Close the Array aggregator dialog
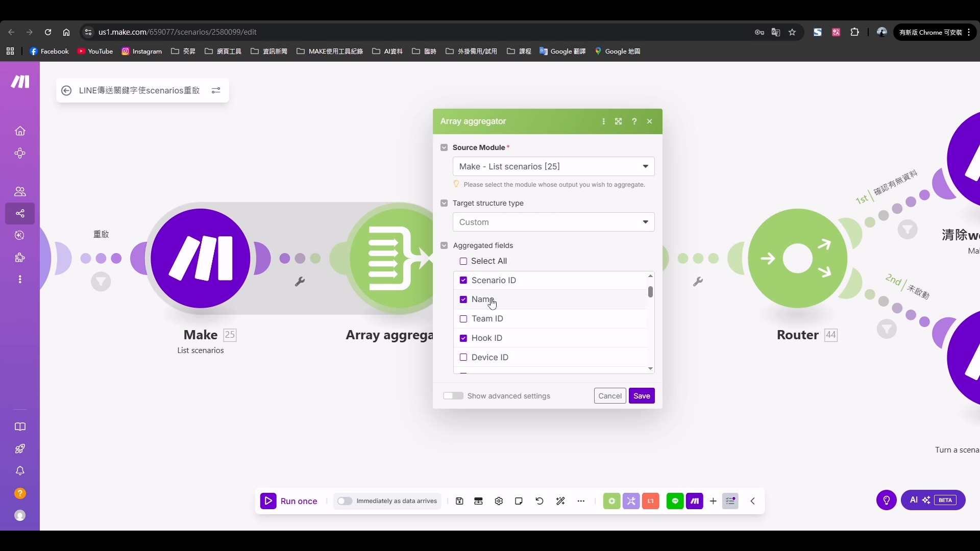This screenshot has height=551, width=980. [x=649, y=121]
